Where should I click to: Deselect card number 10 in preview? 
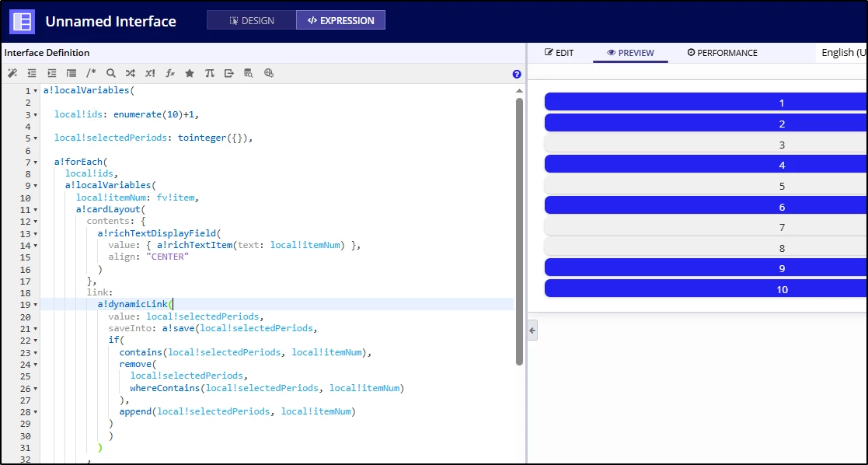coord(706,288)
